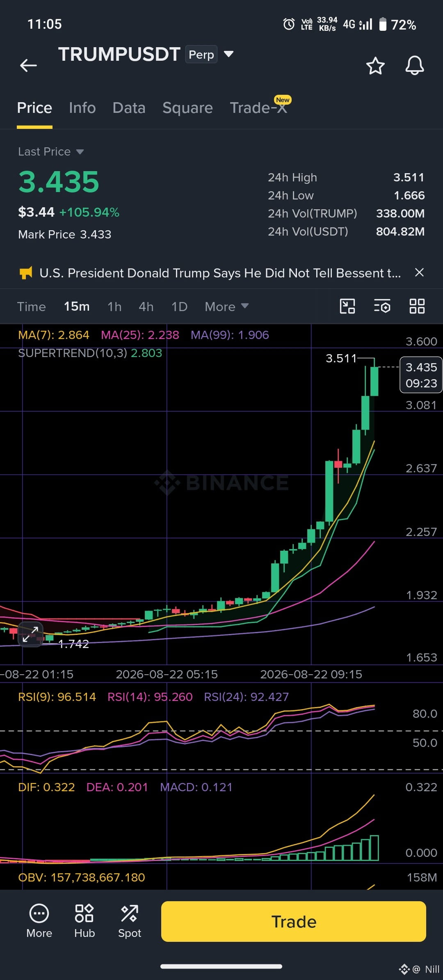Tap the DIF value in MACD panel
Image resolution: width=443 pixels, height=980 pixels.
point(46,787)
